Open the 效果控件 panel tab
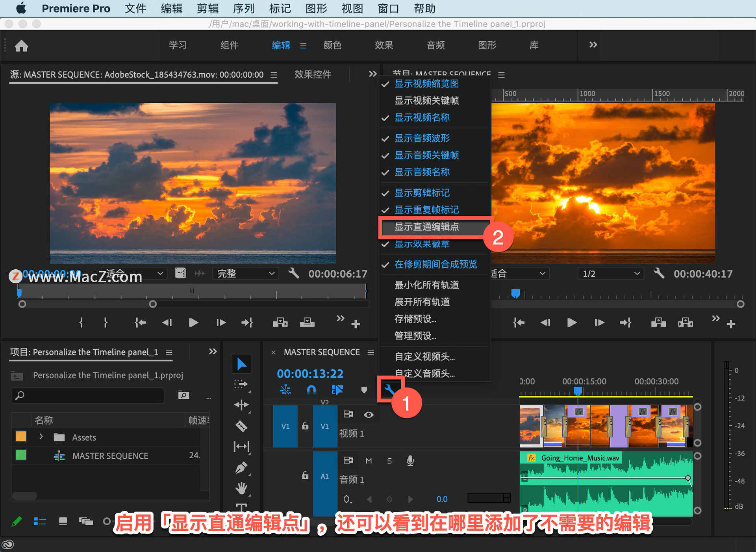Image resolution: width=756 pixels, height=552 pixels. [313, 74]
